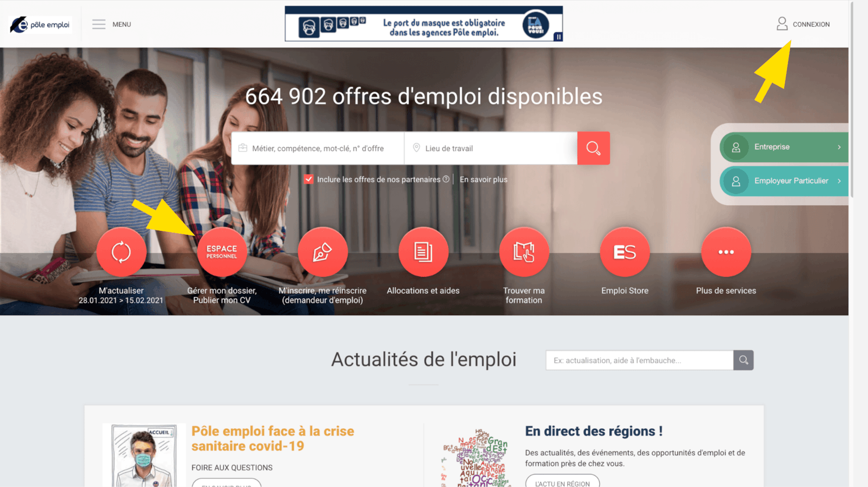Click the masked advisor article thumbnail
The height and width of the screenshot is (487, 868).
(143, 455)
